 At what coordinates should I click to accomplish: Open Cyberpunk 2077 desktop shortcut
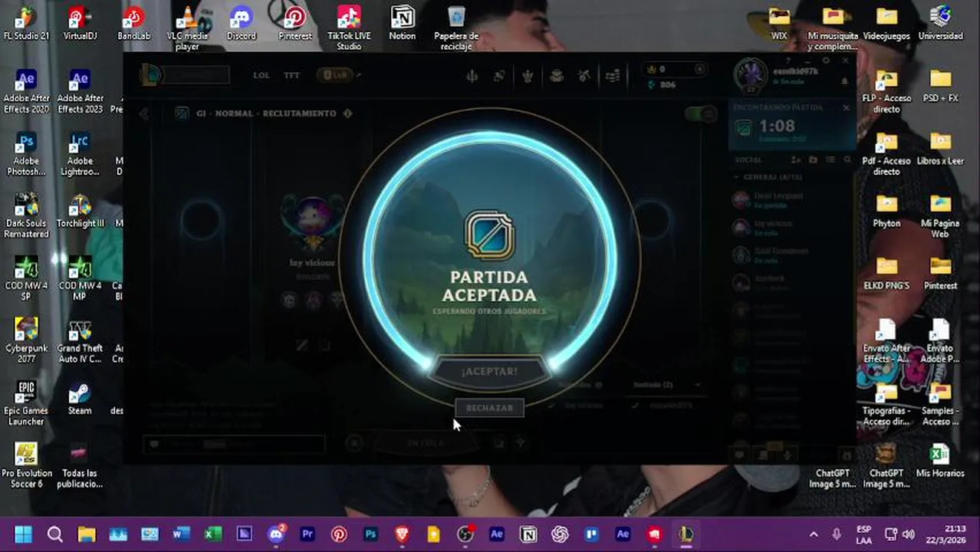coord(26,341)
